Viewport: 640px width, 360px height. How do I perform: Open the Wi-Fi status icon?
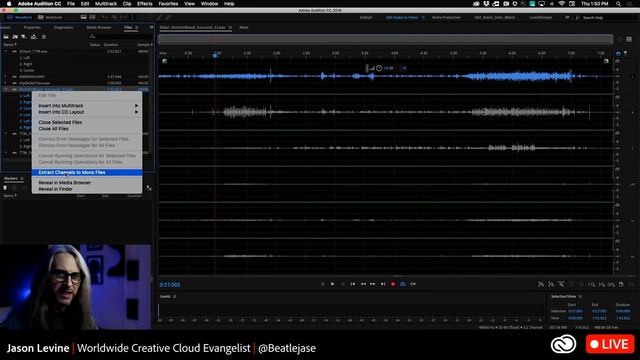coord(562,4)
